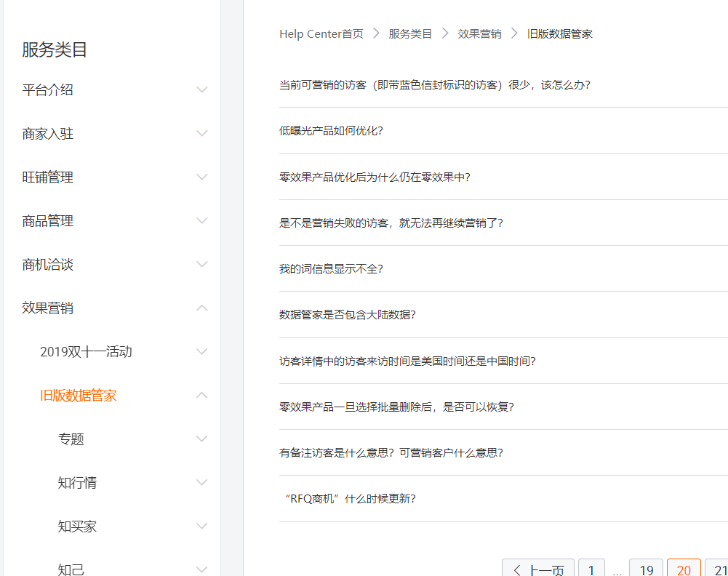The width and height of the screenshot is (728, 576).
Task: Expand the 知买家 submenu chevron
Action: (x=202, y=527)
